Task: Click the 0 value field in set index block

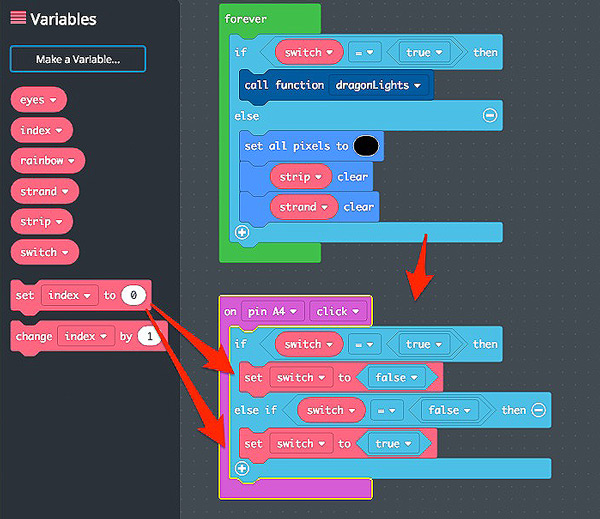Action: click(x=134, y=295)
